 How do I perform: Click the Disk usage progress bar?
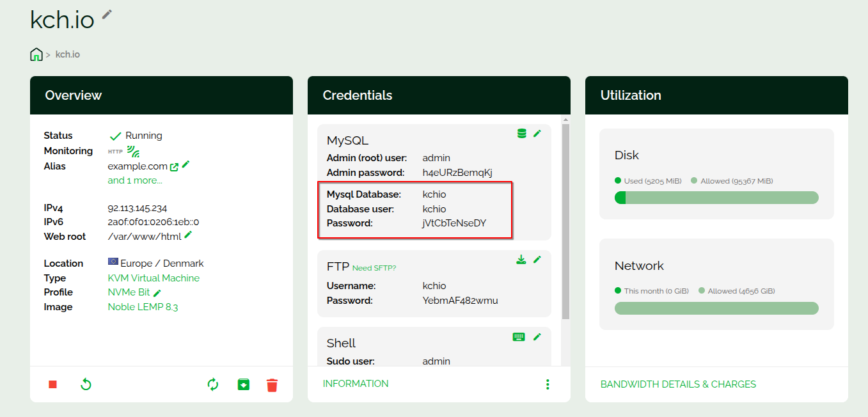tap(716, 198)
